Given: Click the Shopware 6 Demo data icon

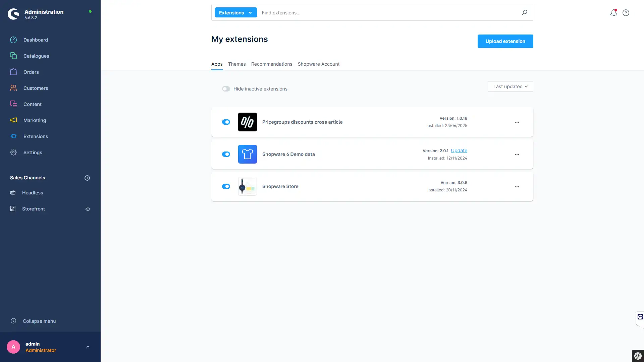Looking at the screenshot, I should point(248,154).
